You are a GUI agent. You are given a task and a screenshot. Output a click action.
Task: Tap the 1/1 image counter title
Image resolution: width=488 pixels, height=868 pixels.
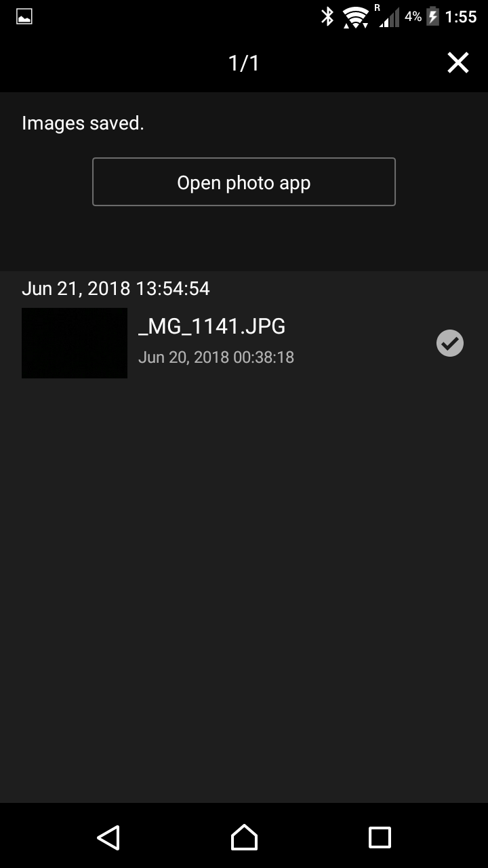coord(244,63)
